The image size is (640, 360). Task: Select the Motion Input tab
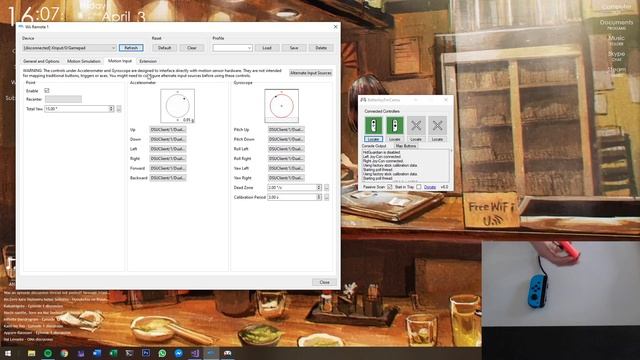click(x=120, y=61)
